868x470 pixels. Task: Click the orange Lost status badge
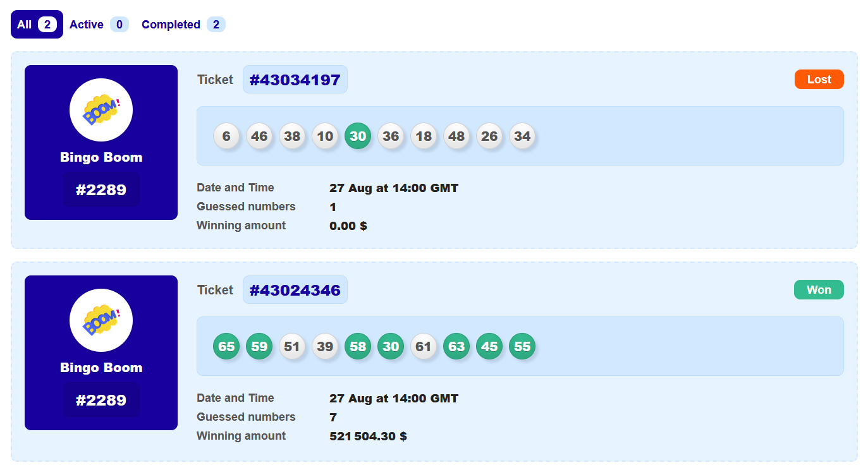coord(819,80)
